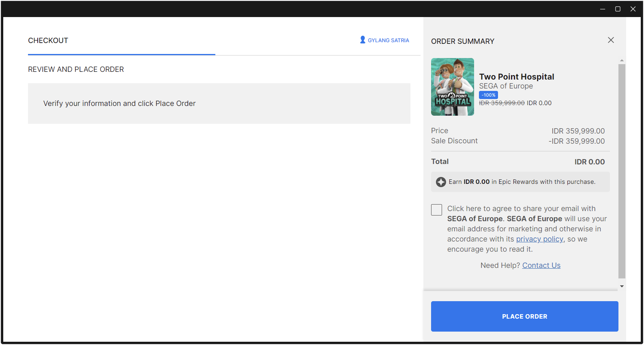Click the Sale Discount amount -IDR 359,999.00
644x345 pixels.
tap(576, 141)
